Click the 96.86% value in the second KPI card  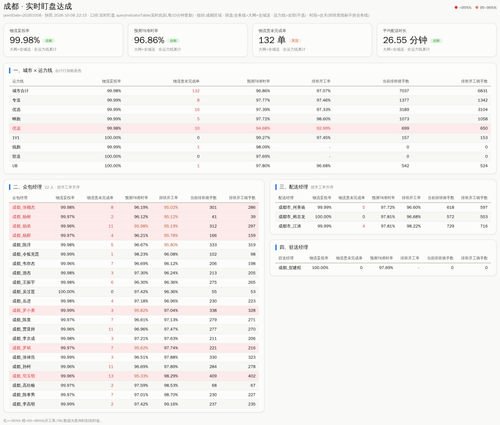[149, 40]
